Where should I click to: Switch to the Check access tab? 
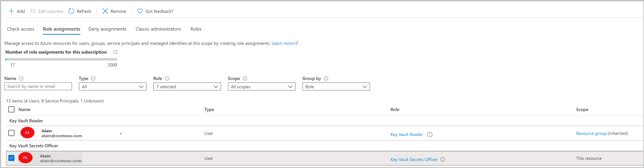(x=21, y=29)
